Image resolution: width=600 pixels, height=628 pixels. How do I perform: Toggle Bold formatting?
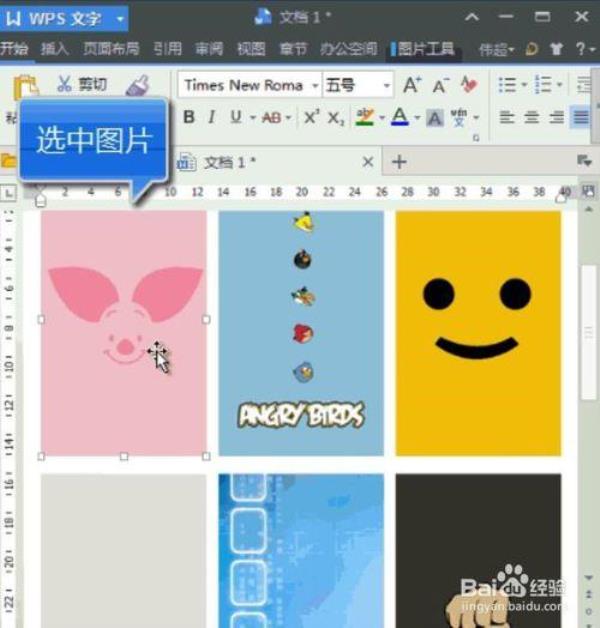click(189, 117)
